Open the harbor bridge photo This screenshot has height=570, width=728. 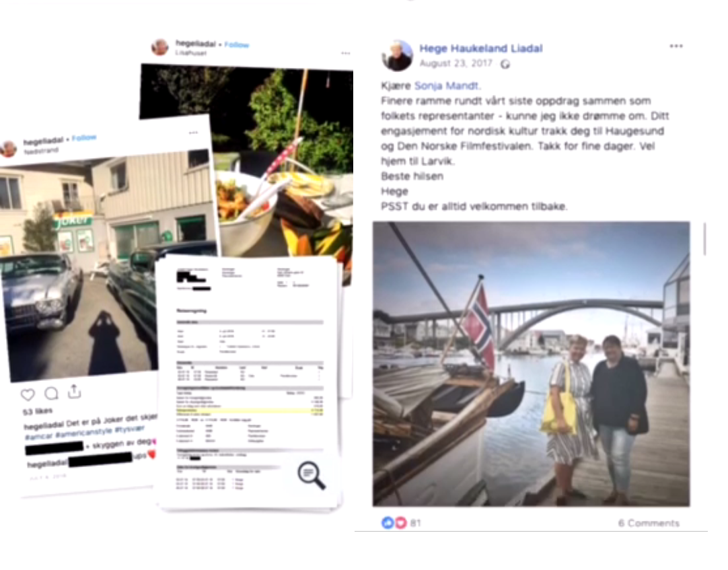tap(531, 364)
